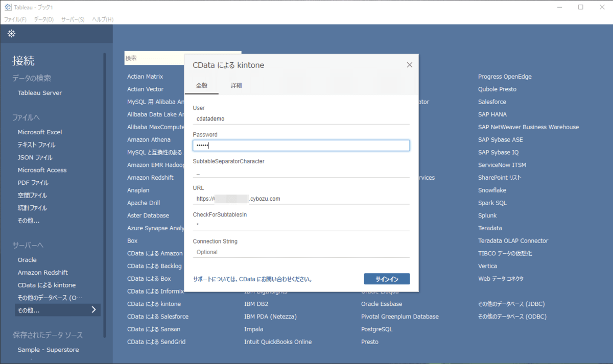Screen dimensions: 613x364
Task: Click the CheckForSubtablesIn field
Action: [x=301, y=225]
